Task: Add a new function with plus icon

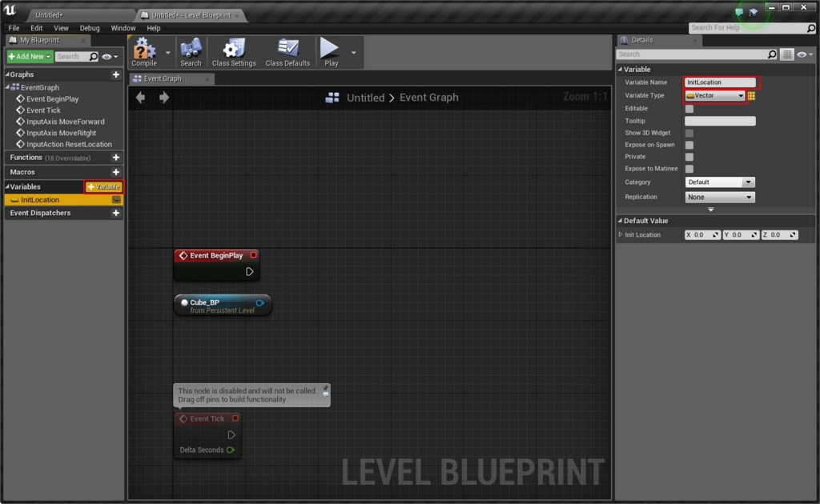Action: pyautogui.click(x=116, y=158)
